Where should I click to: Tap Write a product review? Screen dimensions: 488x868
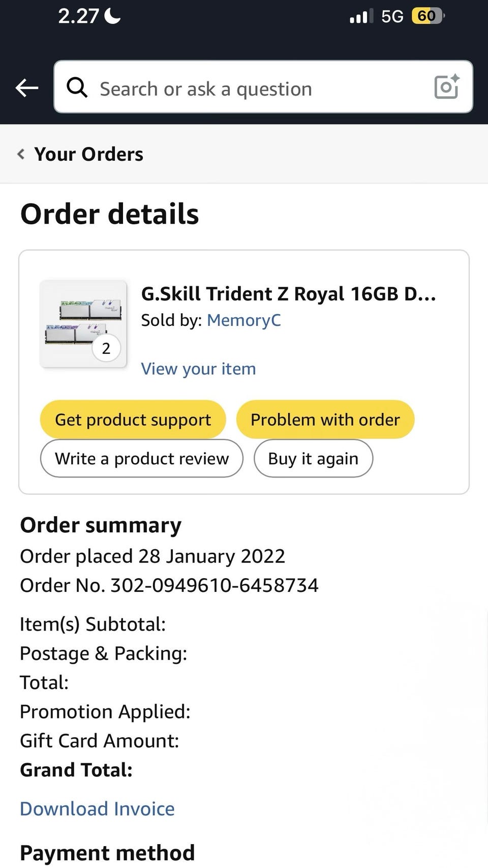[142, 459]
